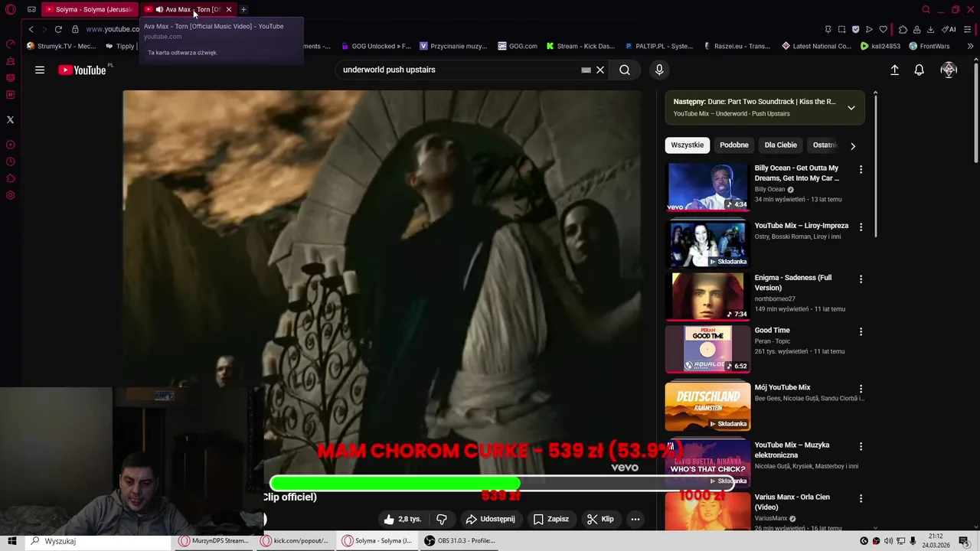Show more filter chips with right arrow
The width and height of the screenshot is (980, 551).
click(853, 145)
